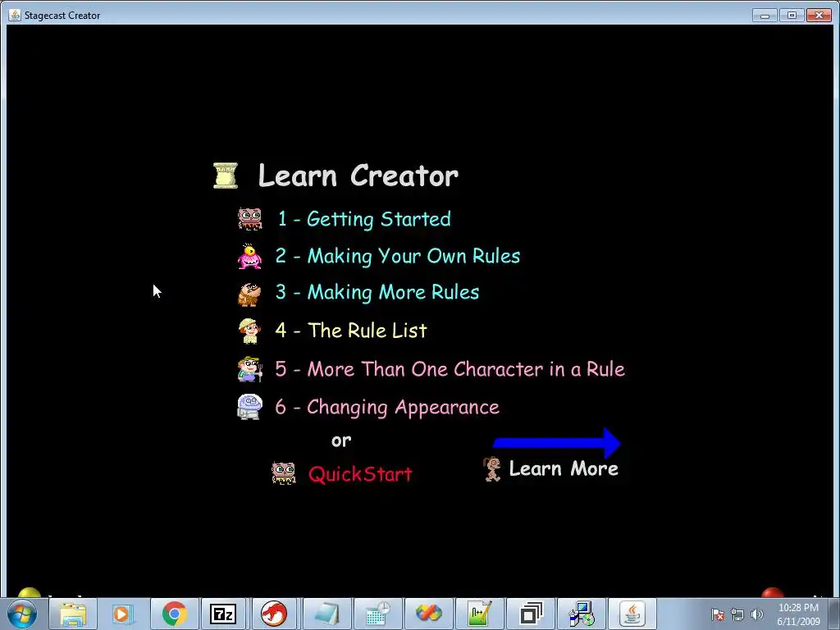Open the colorful butterfly app in taskbar

tap(428, 614)
